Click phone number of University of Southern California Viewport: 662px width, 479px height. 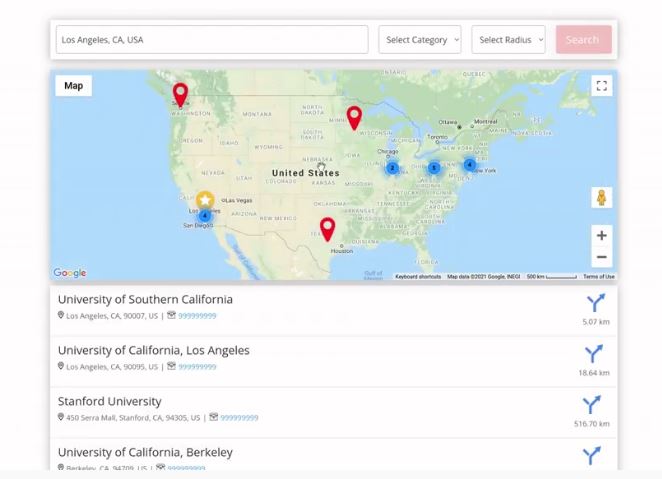pos(197,316)
